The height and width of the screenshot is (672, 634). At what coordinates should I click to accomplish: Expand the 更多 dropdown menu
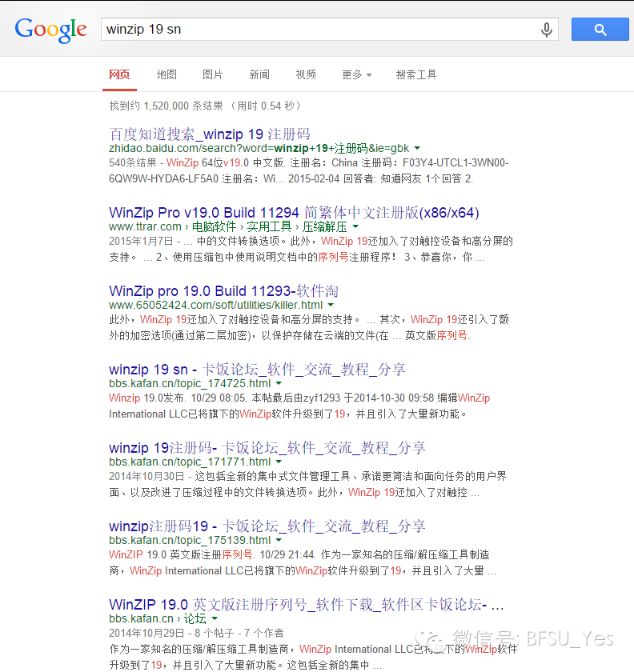[x=357, y=74]
